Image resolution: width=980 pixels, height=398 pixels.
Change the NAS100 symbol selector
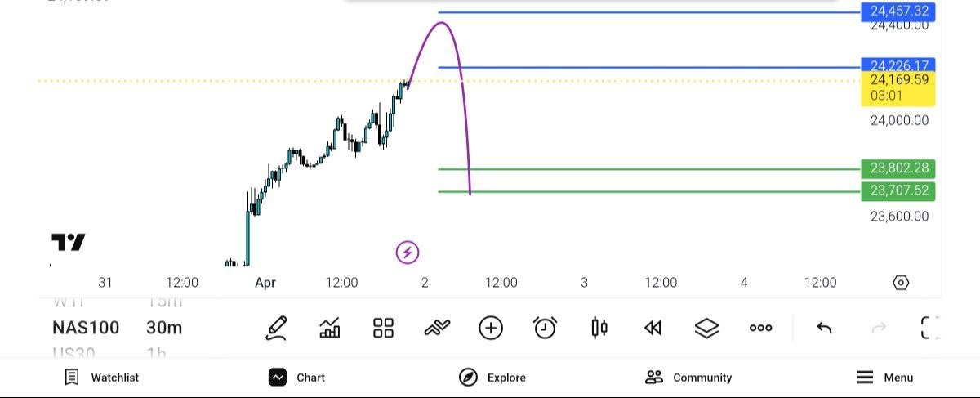[x=86, y=328]
